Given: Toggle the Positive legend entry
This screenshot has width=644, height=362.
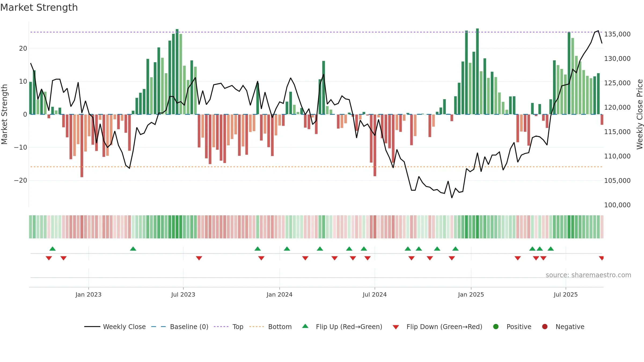Looking at the screenshot, I should [x=512, y=327].
